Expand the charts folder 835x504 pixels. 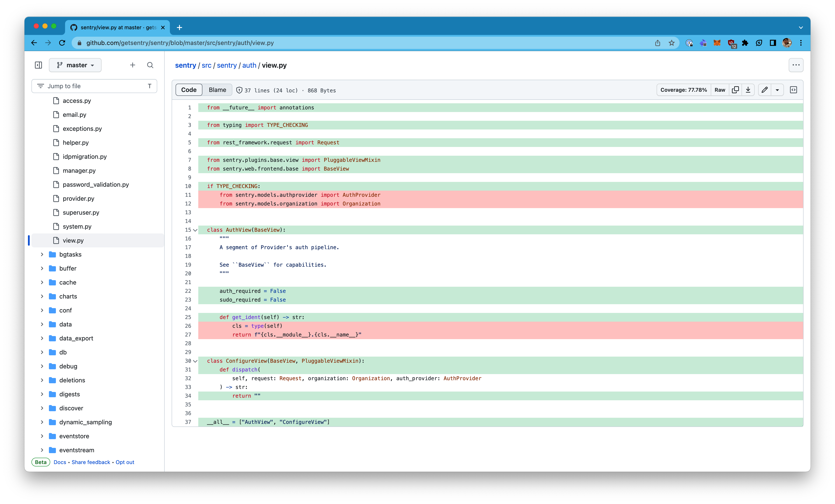[x=42, y=296]
